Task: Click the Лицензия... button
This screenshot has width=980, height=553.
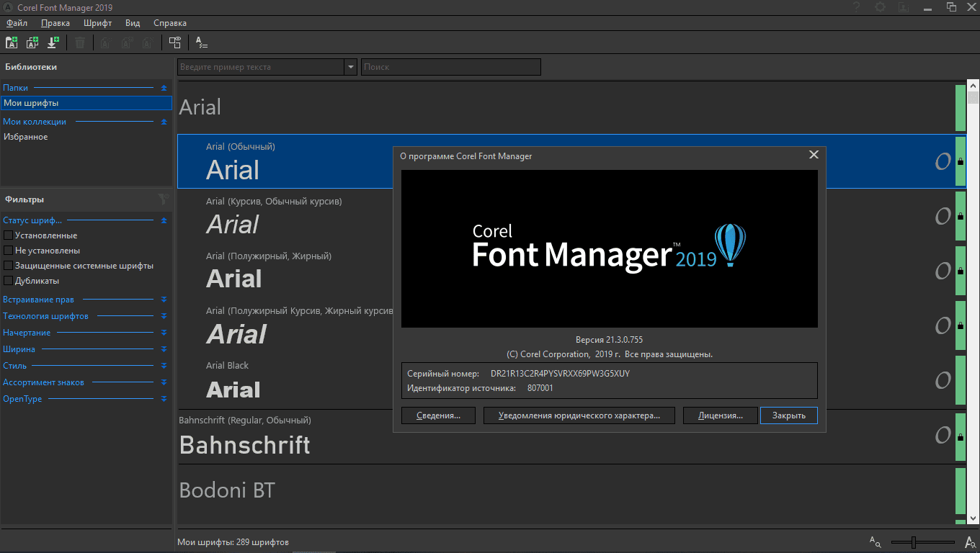Action: (720, 415)
